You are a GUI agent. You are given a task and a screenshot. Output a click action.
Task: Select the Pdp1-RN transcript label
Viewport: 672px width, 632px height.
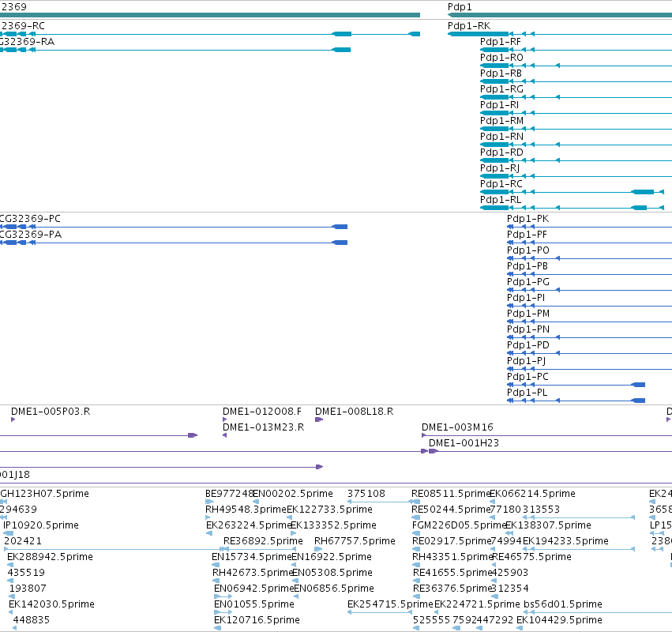501,137
